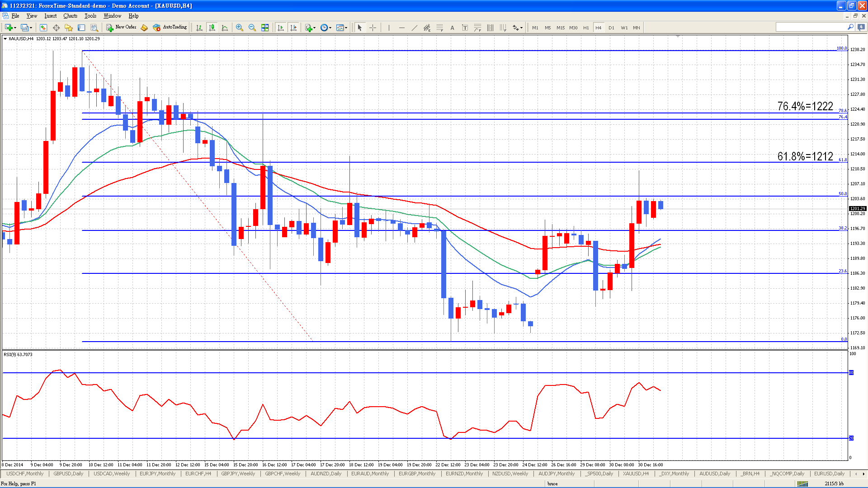Switch to M1 timeframe
This screenshot has width=868, height=488.
[535, 28]
